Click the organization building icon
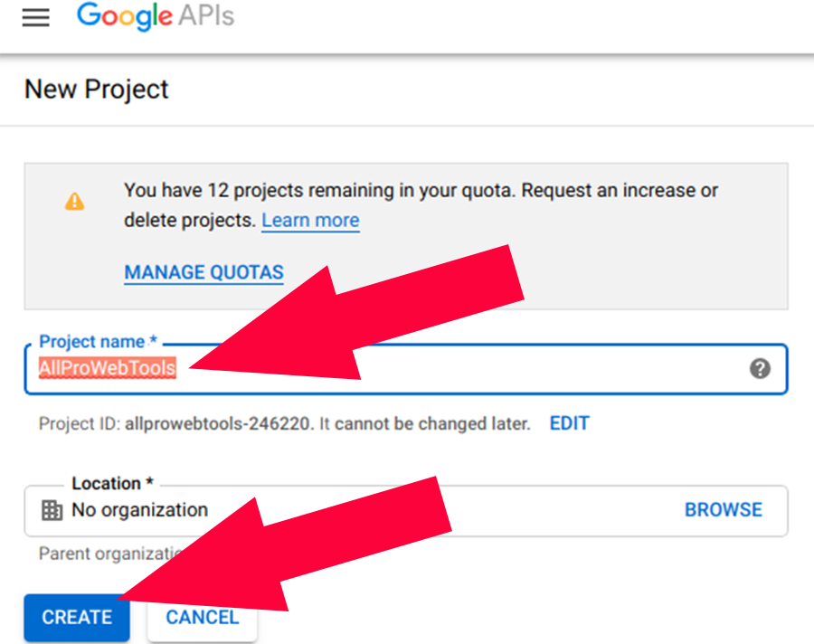The width and height of the screenshot is (814, 644). click(x=52, y=510)
